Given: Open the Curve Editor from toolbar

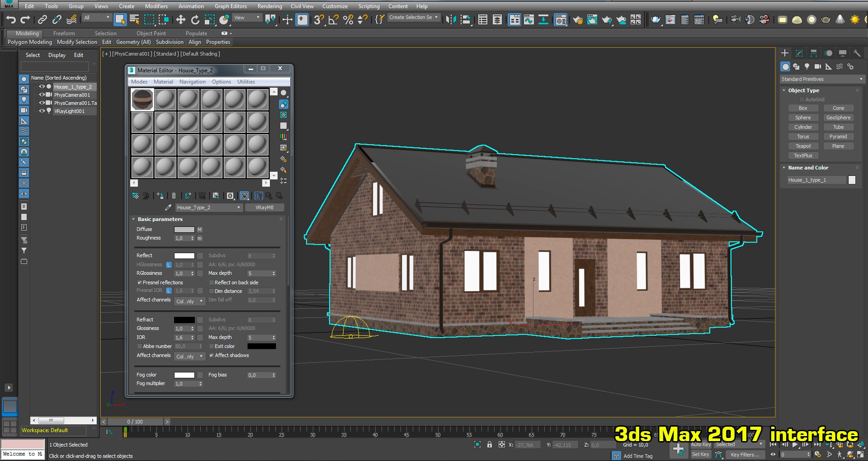Looking at the screenshot, I should click(x=528, y=19).
